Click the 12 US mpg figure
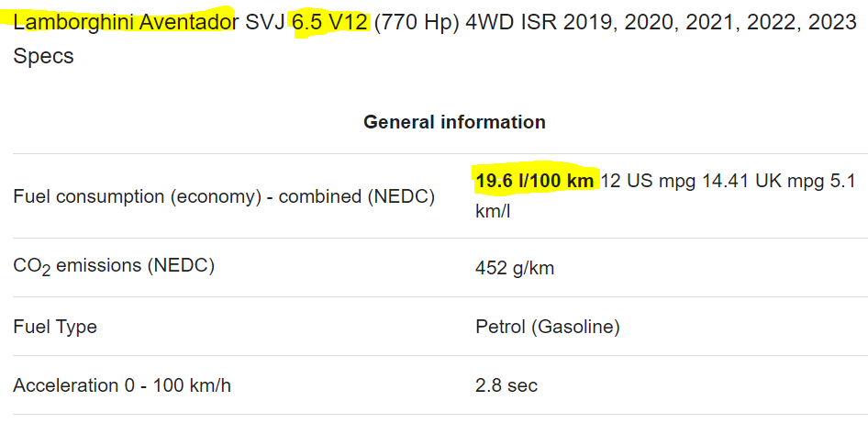868x423 pixels. coord(648,181)
